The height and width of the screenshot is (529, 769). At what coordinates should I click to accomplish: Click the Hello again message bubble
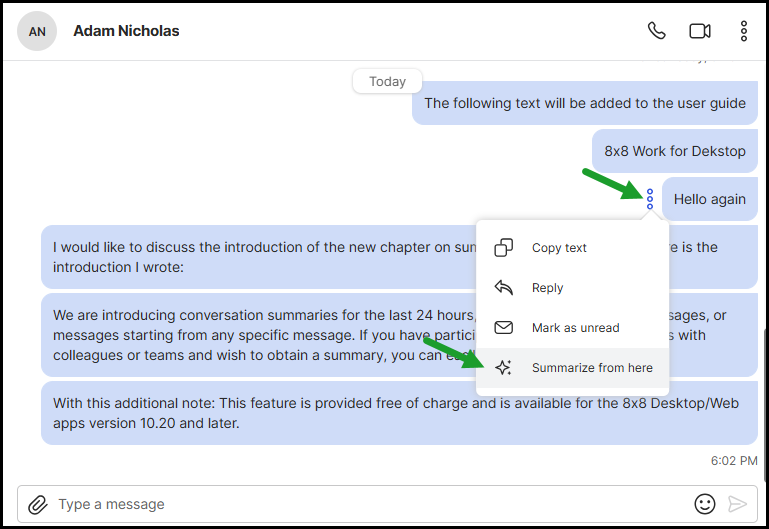710,199
